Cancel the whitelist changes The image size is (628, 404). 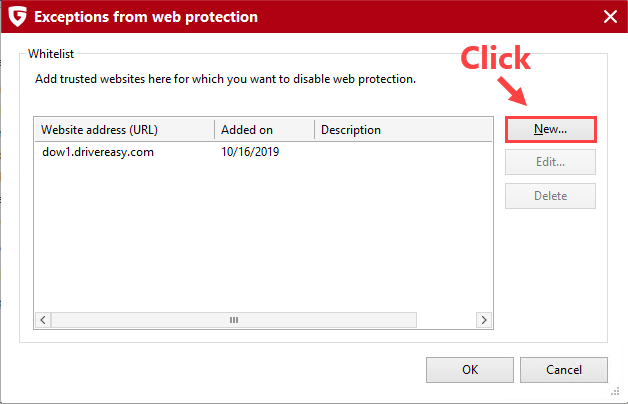pos(564,370)
